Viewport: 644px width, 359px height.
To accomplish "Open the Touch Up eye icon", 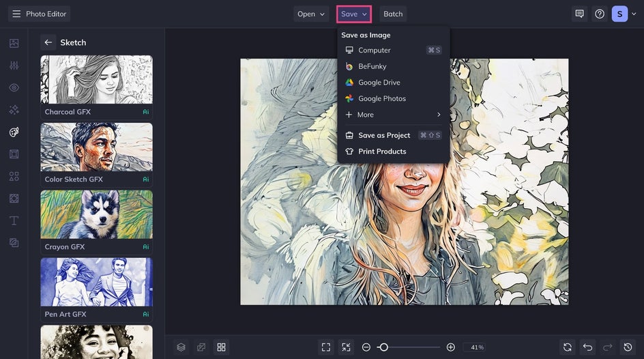I will coord(14,87).
